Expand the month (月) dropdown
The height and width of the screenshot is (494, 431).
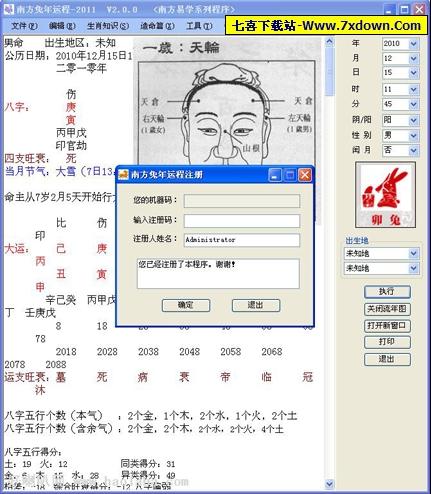(x=413, y=59)
